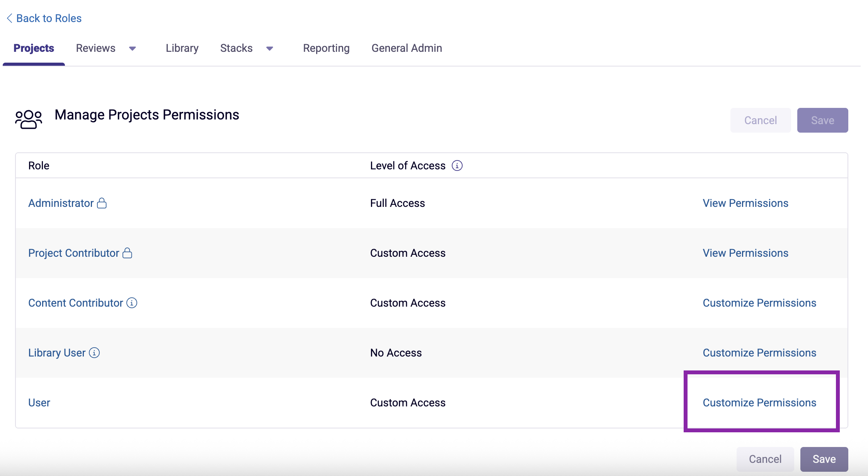Viewport: 868px width, 476px height.
Task: Expand the Stacks tab dropdown arrow
Action: coord(270,48)
